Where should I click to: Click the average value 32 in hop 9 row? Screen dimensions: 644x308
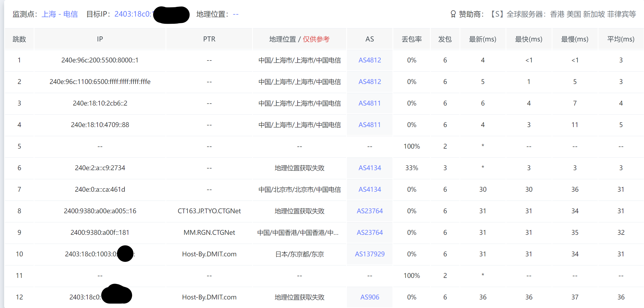(x=621, y=233)
